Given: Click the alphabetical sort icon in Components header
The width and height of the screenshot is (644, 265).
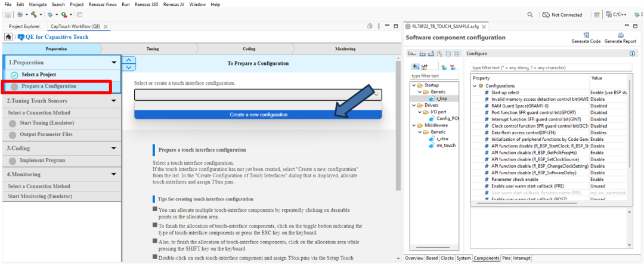Looking at the screenshot, I should [440, 54].
